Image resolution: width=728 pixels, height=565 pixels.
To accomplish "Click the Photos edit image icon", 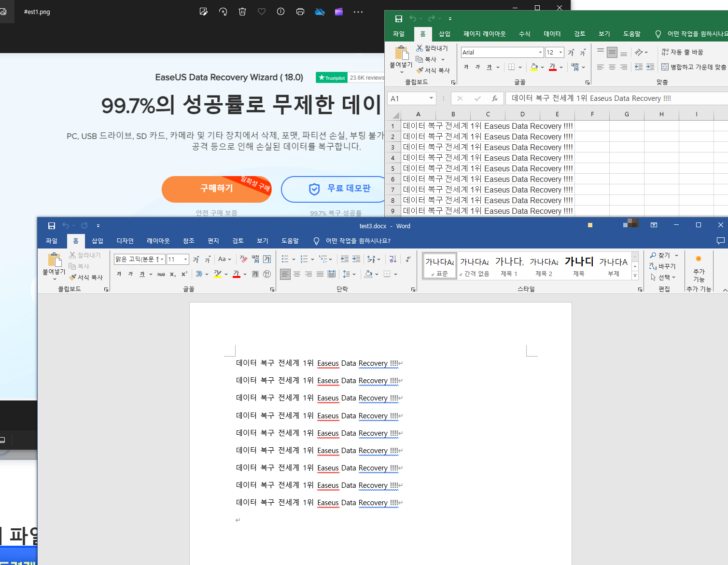I will pyautogui.click(x=204, y=12).
